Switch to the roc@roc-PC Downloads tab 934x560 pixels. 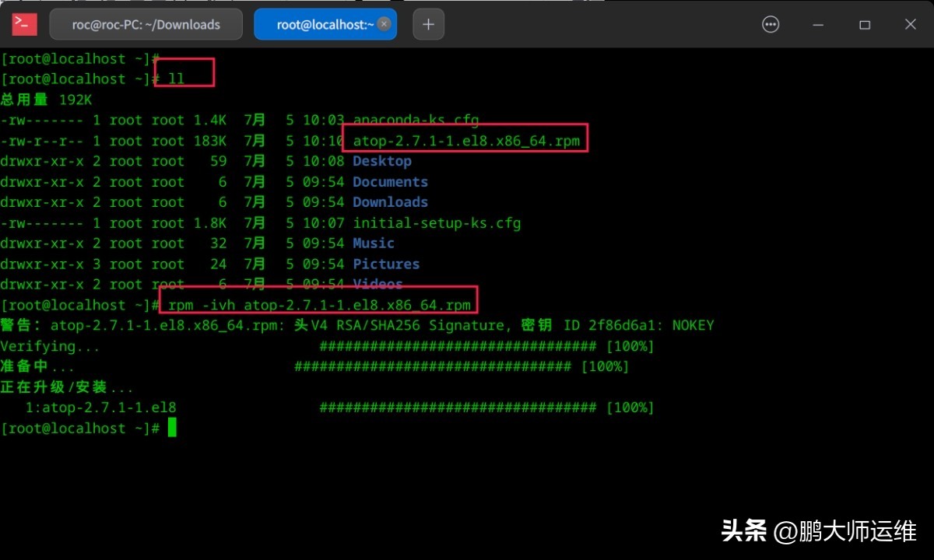click(x=146, y=24)
